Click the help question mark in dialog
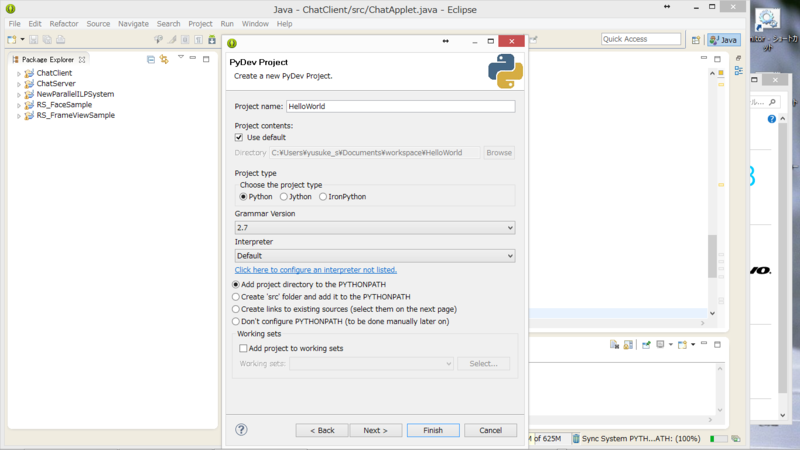This screenshot has width=800, height=450. pyautogui.click(x=241, y=430)
